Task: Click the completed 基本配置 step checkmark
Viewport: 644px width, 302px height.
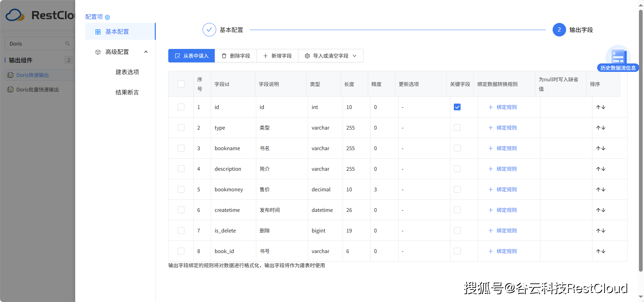Action: coord(209,30)
